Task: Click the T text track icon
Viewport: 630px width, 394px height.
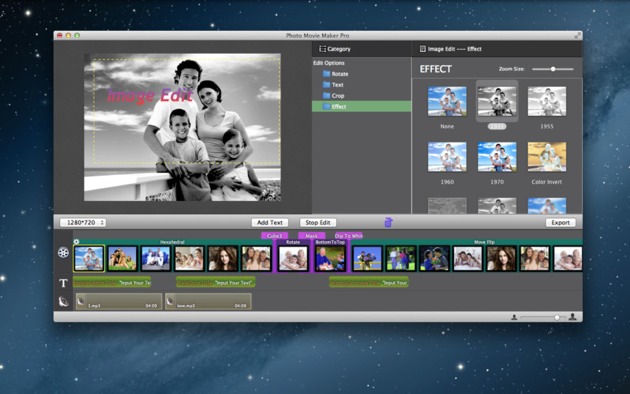Action: 63,283
